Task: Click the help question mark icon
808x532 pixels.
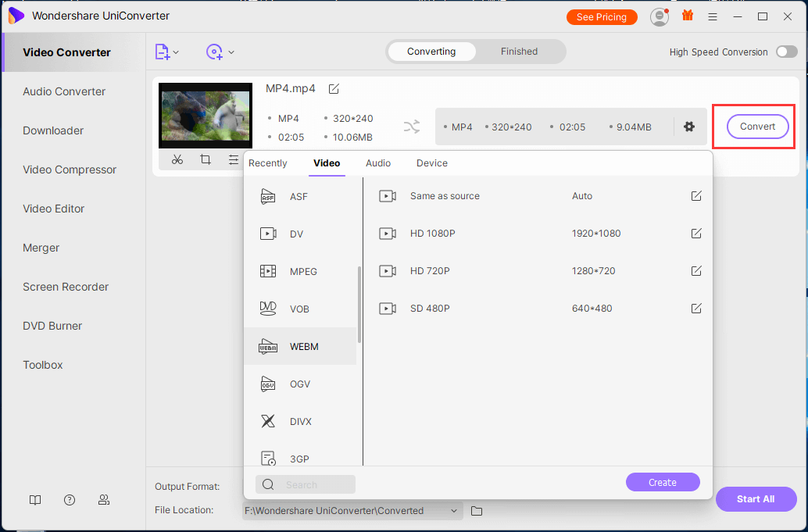Action: pyautogui.click(x=70, y=500)
